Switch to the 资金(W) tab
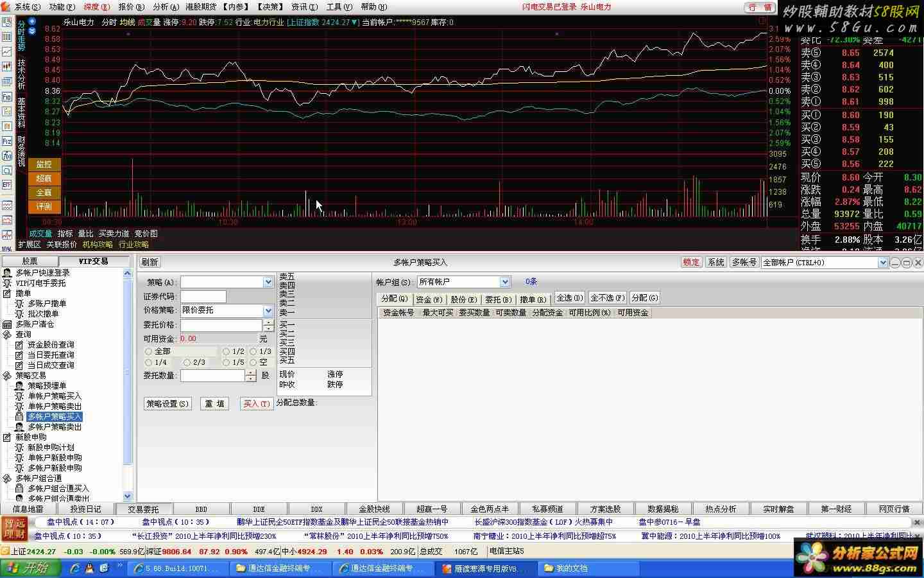Screen dimensions: 924x578 (429, 299)
